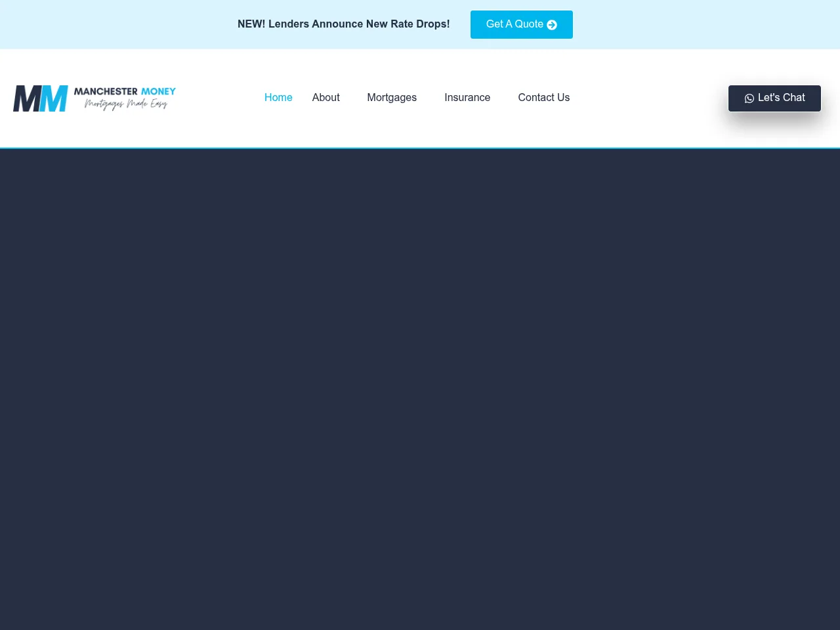Click the circled arrow on the banner button
Viewport: 840px width, 630px height.
click(551, 24)
